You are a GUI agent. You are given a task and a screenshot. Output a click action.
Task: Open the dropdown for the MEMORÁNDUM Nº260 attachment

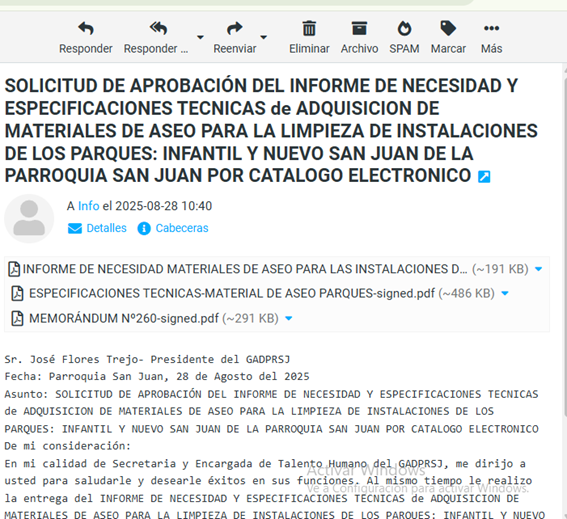[288, 319]
